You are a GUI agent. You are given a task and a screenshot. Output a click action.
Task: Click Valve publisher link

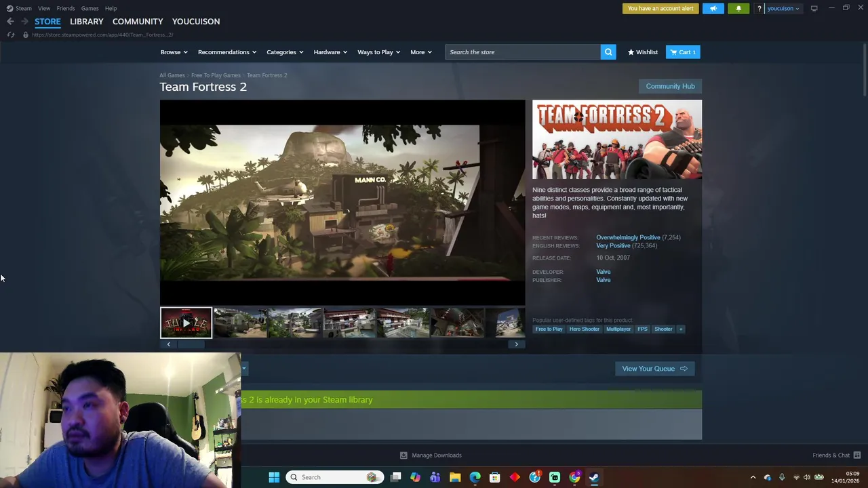point(604,280)
